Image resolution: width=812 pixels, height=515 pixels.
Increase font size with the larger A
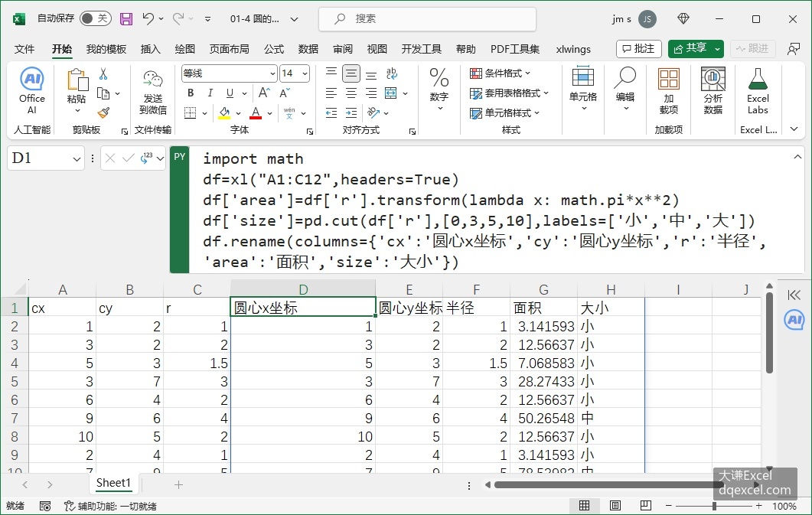click(264, 93)
